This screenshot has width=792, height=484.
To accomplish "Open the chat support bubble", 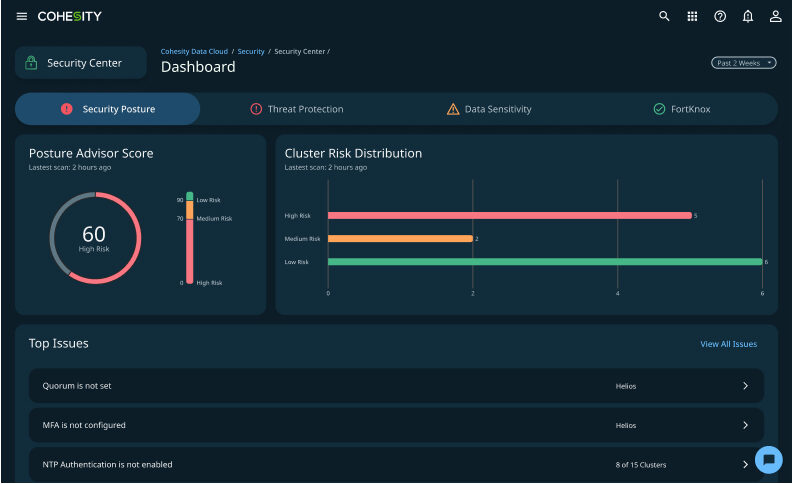I will point(769,459).
